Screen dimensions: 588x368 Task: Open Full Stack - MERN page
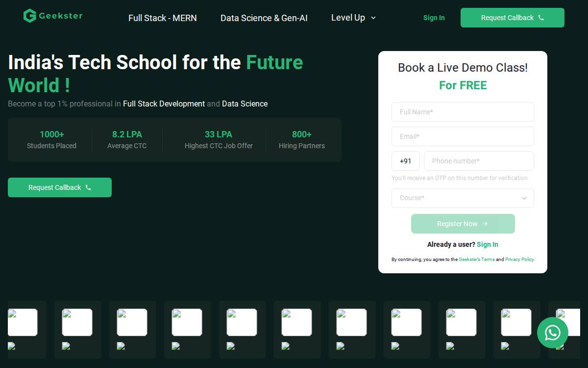163,18
